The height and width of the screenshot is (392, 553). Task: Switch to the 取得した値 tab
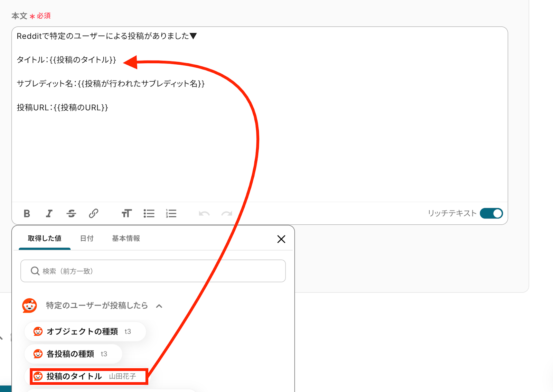[x=45, y=238]
